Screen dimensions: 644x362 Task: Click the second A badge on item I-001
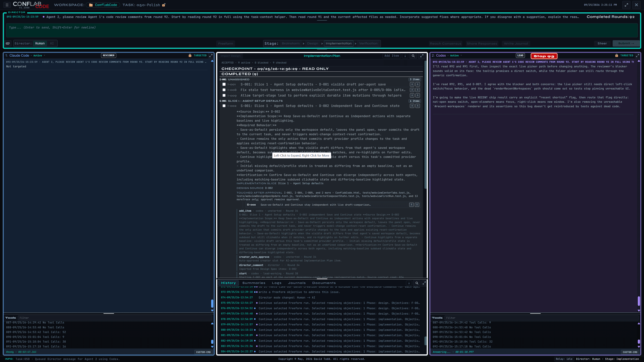(417, 84)
